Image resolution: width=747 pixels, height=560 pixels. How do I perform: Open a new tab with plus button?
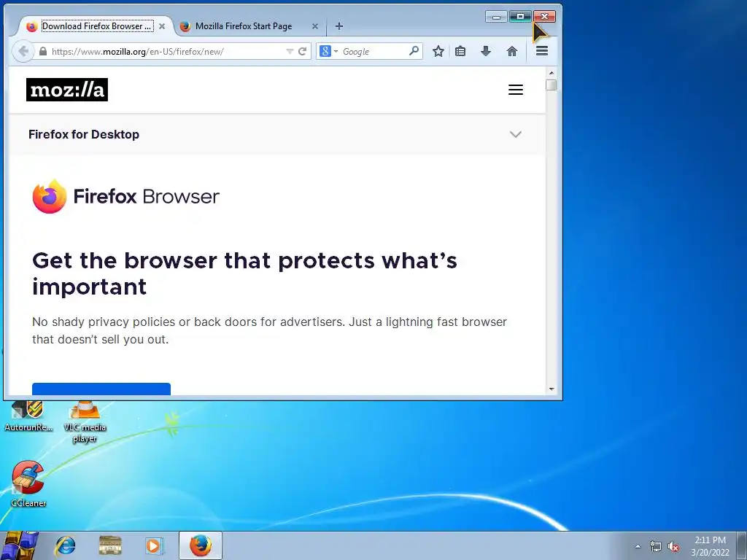[338, 26]
